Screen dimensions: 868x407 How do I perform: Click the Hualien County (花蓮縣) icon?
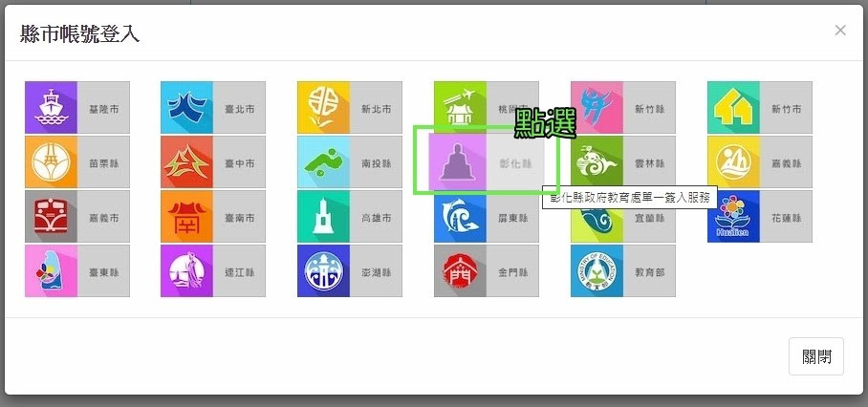point(733,217)
